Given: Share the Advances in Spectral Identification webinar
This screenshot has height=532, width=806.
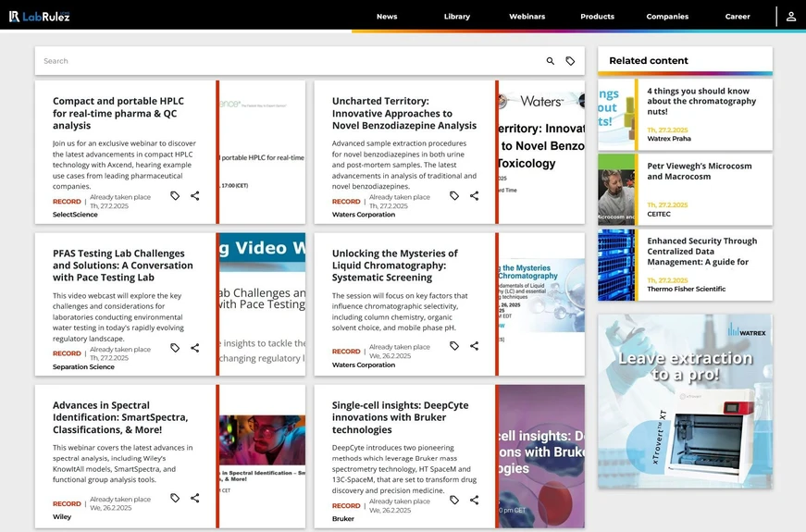Looking at the screenshot, I should pos(195,498).
